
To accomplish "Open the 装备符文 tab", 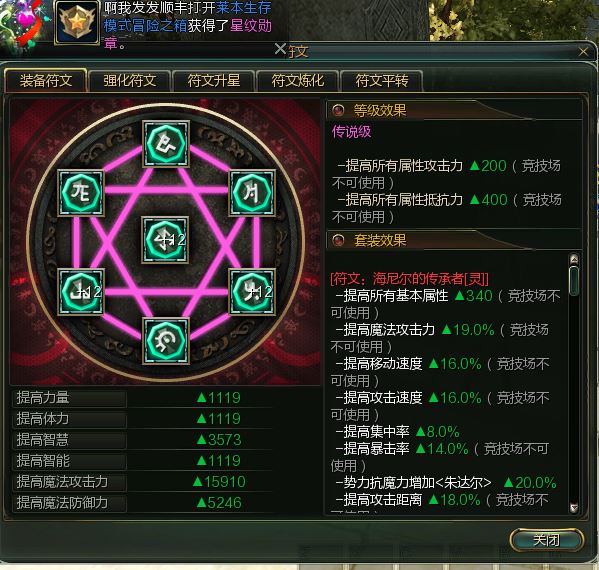I will coord(45,81).
